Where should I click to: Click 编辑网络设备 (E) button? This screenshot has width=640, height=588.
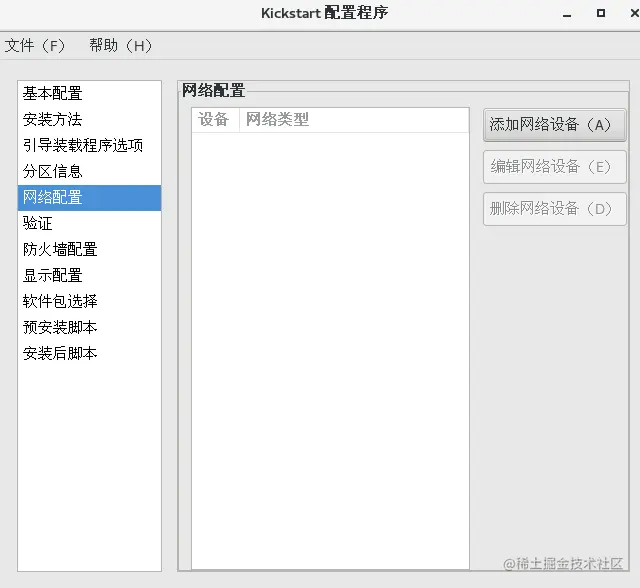[555, 167]
